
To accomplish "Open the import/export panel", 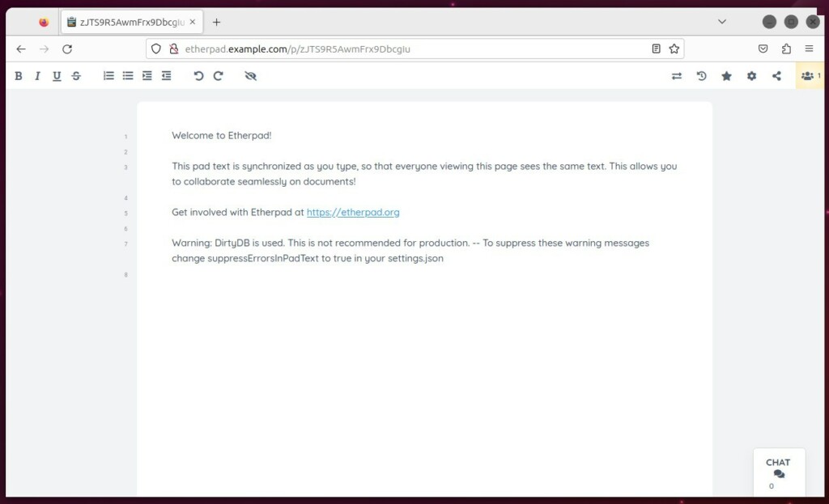I will tap(677, 76).
